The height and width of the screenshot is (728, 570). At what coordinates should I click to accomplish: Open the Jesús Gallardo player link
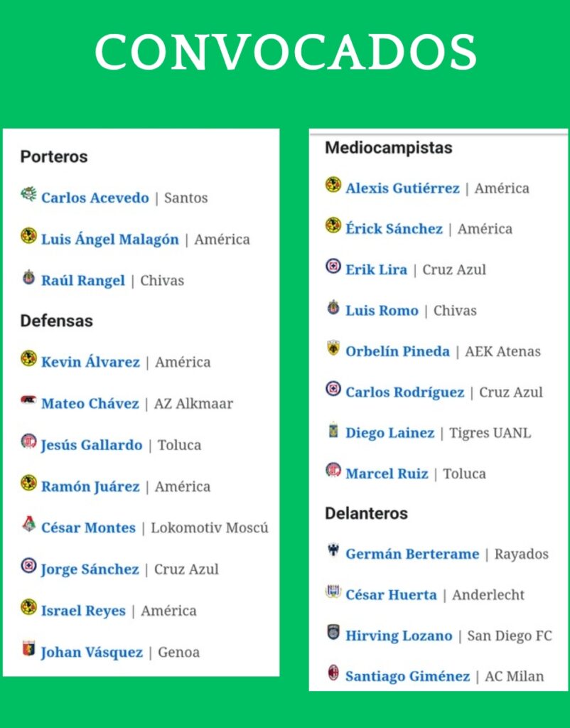coord(92,446)
